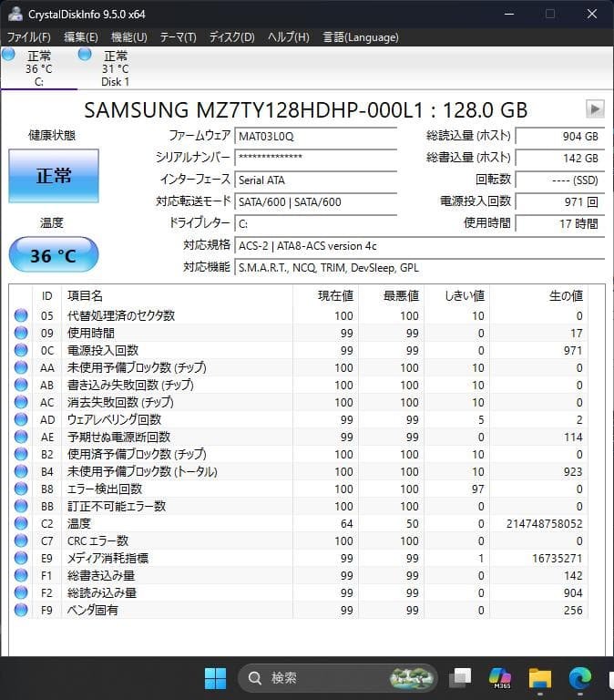Click the drive letter field C:
Image resolution: width=614 pixels, height=700 pixels.
[x=315, y=223]
